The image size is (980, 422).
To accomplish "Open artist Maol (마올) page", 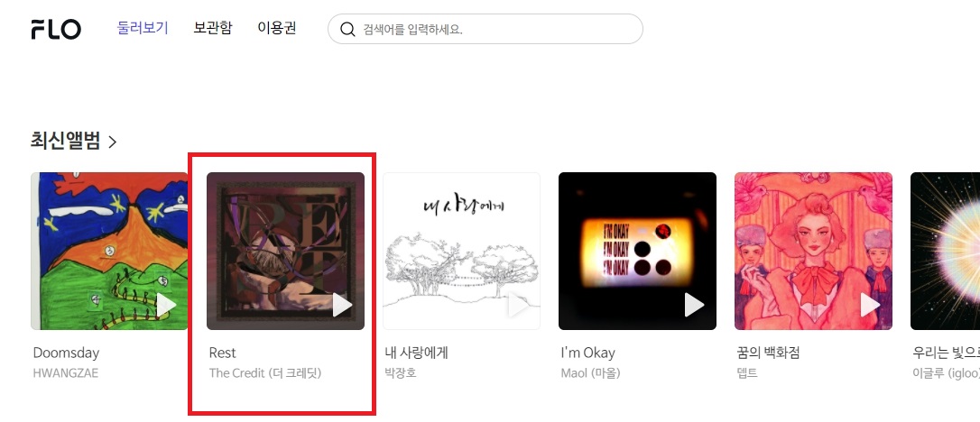I will pyautogui.click(x=591, y=373).
